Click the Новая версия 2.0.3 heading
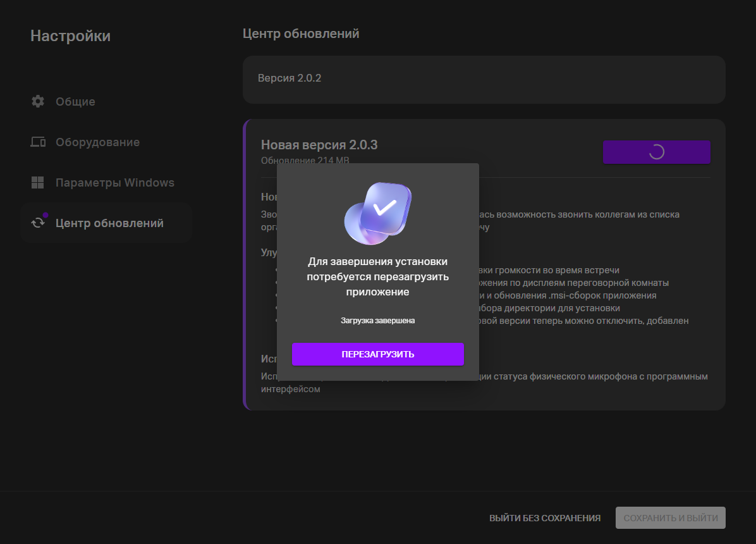Image resolution: width=756 pixels, height=544 pixels. tap(319, 145)
